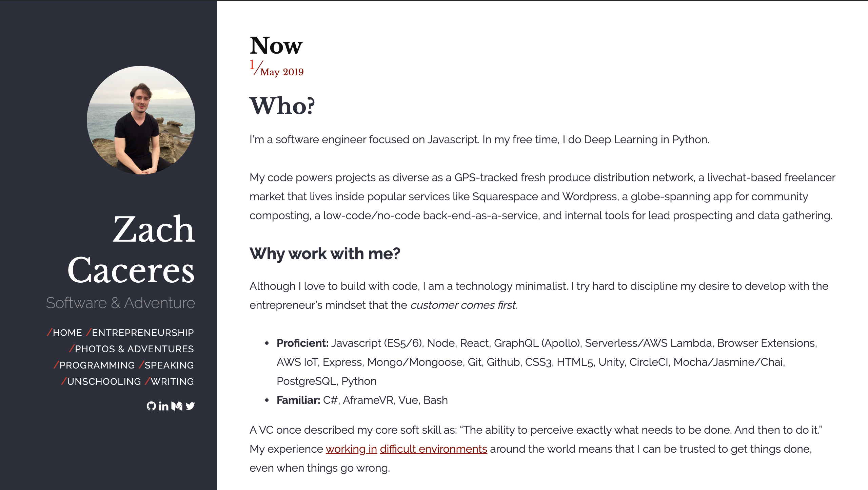Screen dimensions: 868x490
Task: Click the "Now" post heading
Action: click(x=276, y=45)
